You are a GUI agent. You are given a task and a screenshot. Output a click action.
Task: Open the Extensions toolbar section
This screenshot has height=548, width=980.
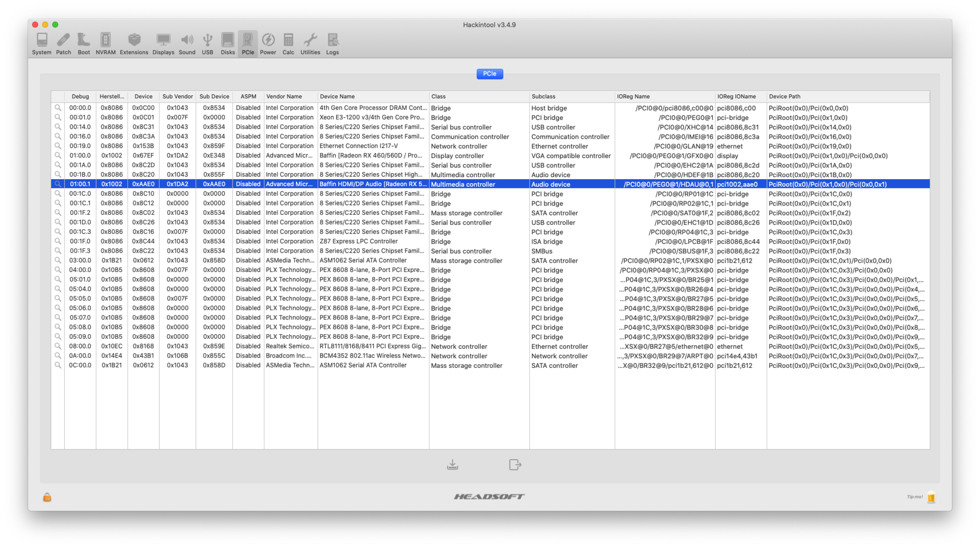[x=134, y=44]
